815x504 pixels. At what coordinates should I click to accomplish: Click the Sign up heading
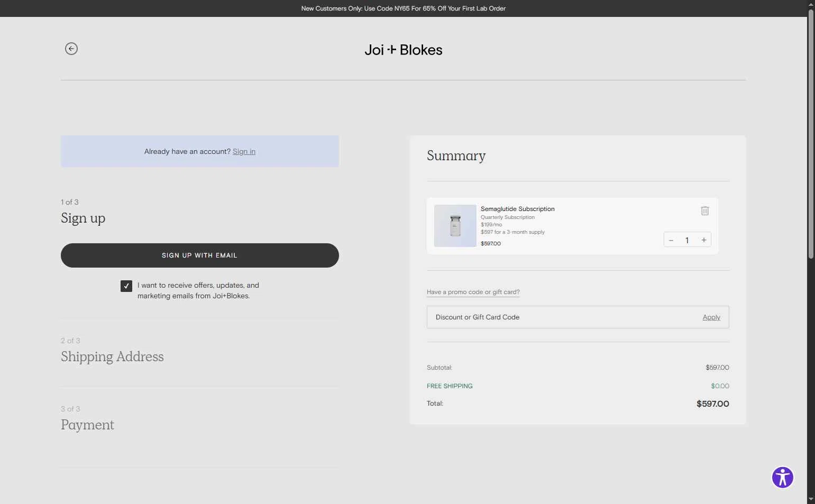(83, 218)
